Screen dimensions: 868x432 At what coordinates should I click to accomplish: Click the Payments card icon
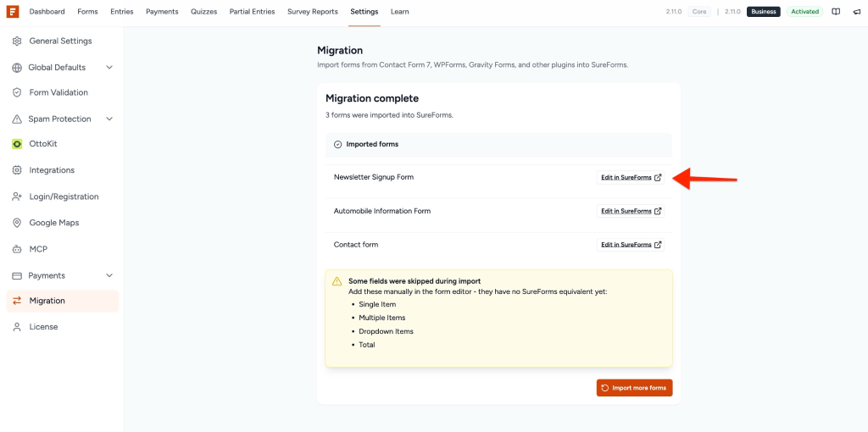17,275
